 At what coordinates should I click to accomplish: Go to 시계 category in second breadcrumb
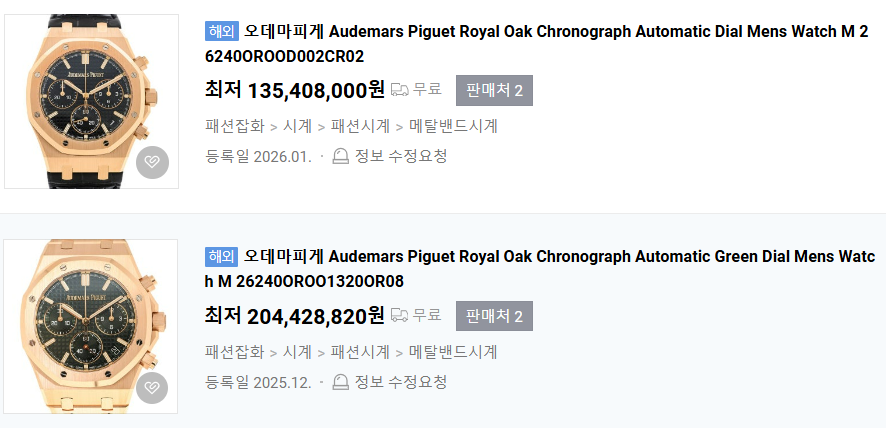(297, 352)
